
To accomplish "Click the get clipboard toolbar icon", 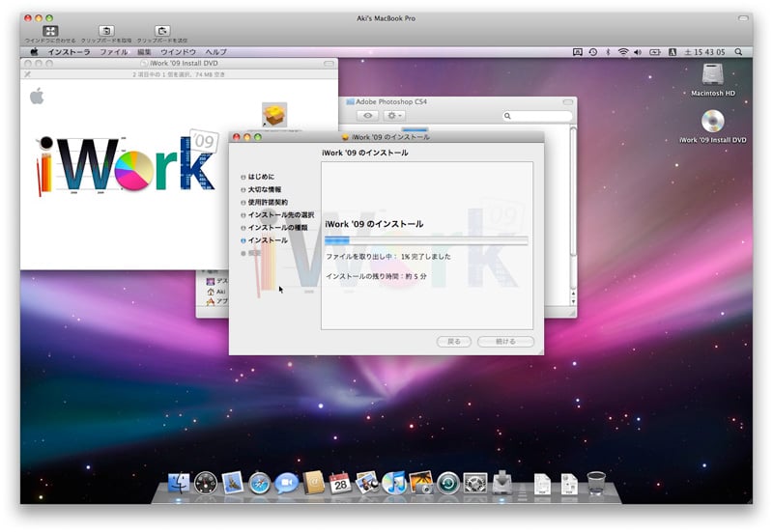I will click(106, 31).
